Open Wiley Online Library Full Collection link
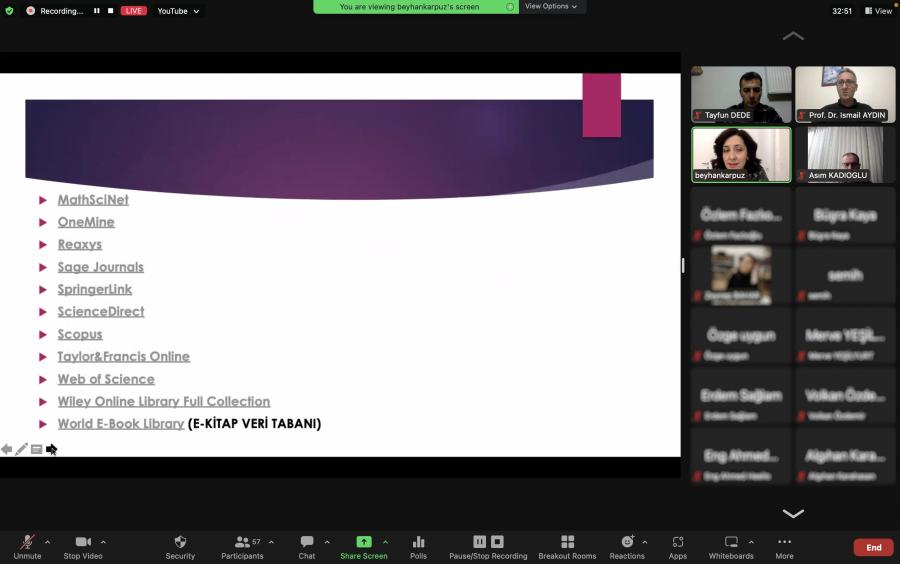 pos(164,402)
